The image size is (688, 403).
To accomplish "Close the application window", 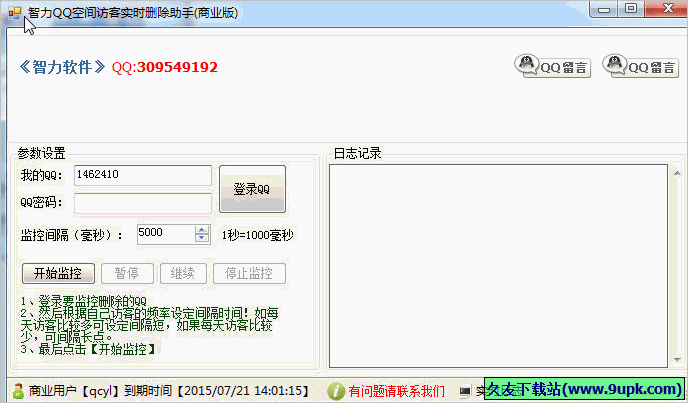I will 667,9.
